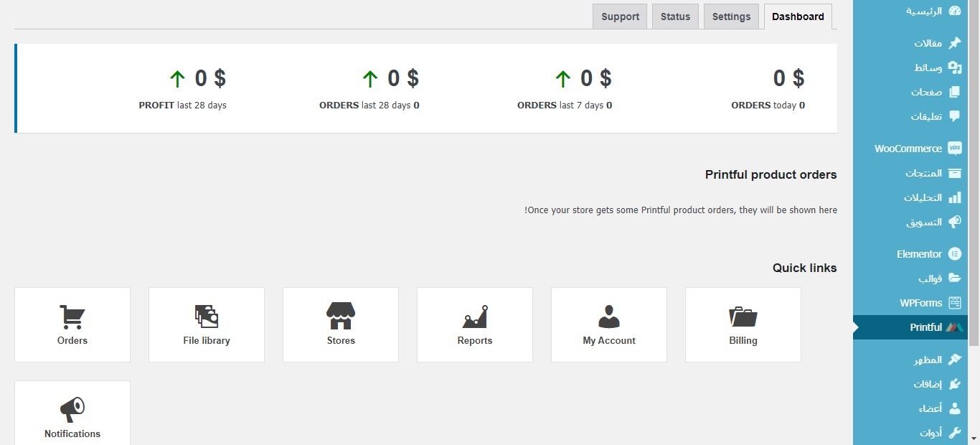Viewport: 980px width, 445px height.
Task: Switch to the Support tab
Action: [620, 17]
